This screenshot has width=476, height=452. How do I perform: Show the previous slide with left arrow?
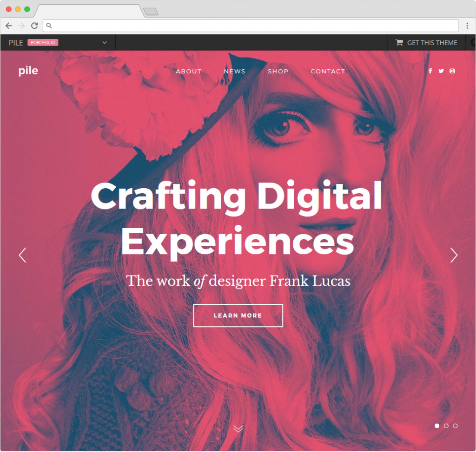pyautogui.click(x=22, y=255)
